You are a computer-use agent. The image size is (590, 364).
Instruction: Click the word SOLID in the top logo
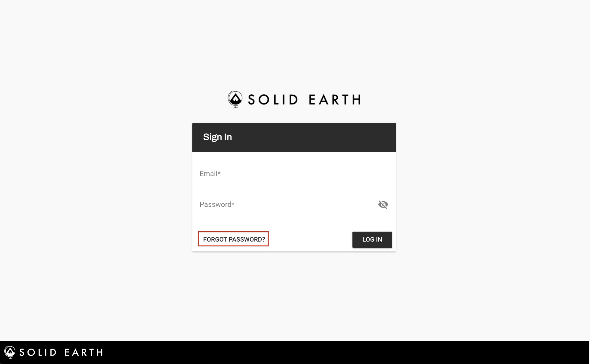point(273,100)
